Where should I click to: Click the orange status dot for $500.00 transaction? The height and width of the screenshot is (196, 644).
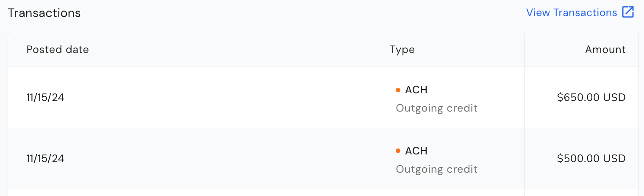398,151
